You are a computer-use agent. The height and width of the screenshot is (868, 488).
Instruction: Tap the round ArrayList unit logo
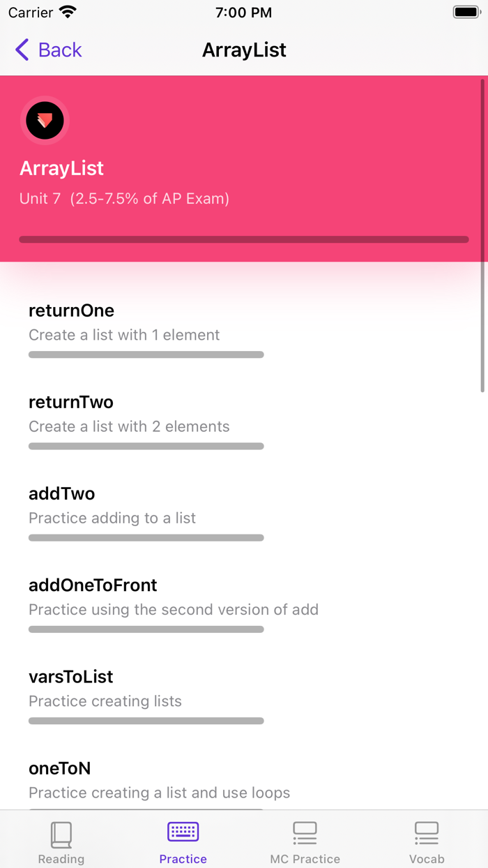[45, 121]
